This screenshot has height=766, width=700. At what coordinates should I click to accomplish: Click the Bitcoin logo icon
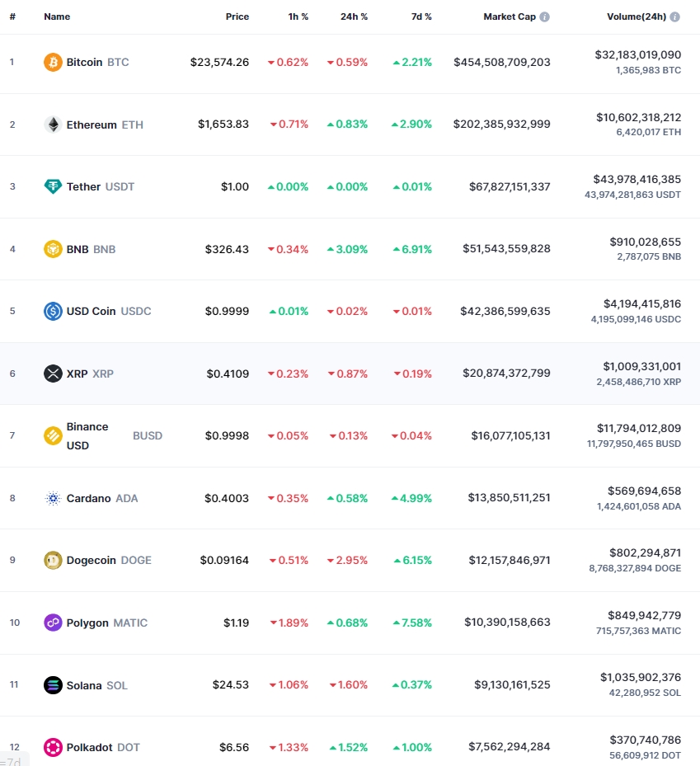[x=53, y=62]
